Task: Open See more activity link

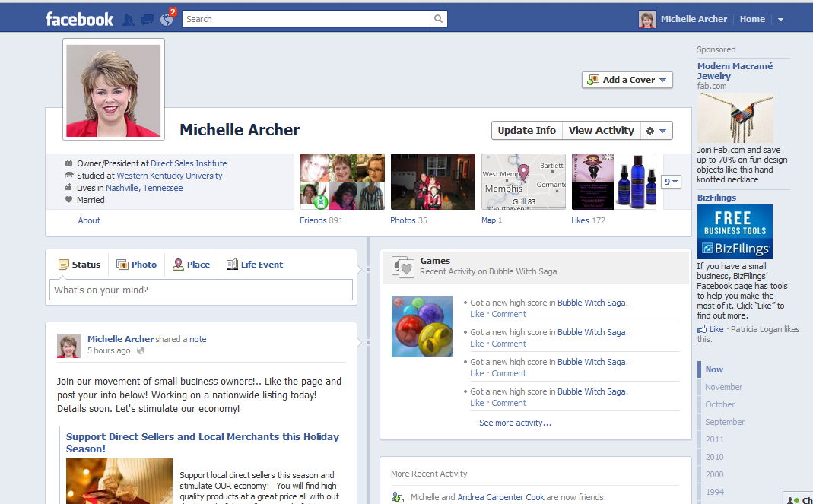Action: pyautogui.click(x=515, y=423)
